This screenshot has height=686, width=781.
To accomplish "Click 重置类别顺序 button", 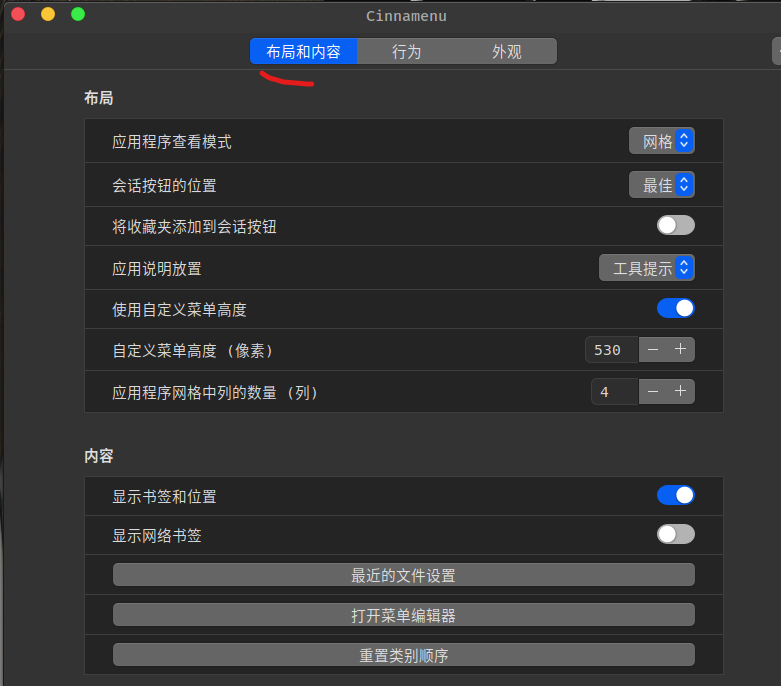I will point(403,655).
